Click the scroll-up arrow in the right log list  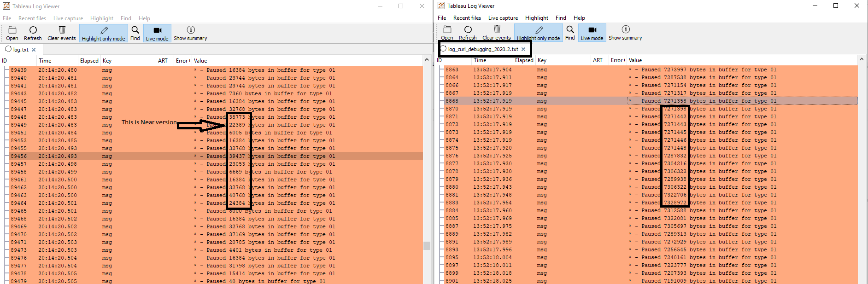[x=862, y=59]
